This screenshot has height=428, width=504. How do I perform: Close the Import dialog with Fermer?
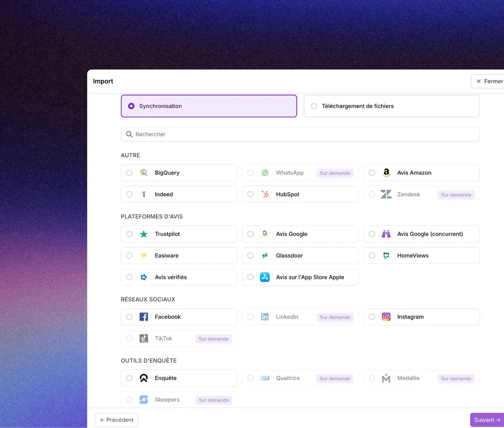click(488, 81)
